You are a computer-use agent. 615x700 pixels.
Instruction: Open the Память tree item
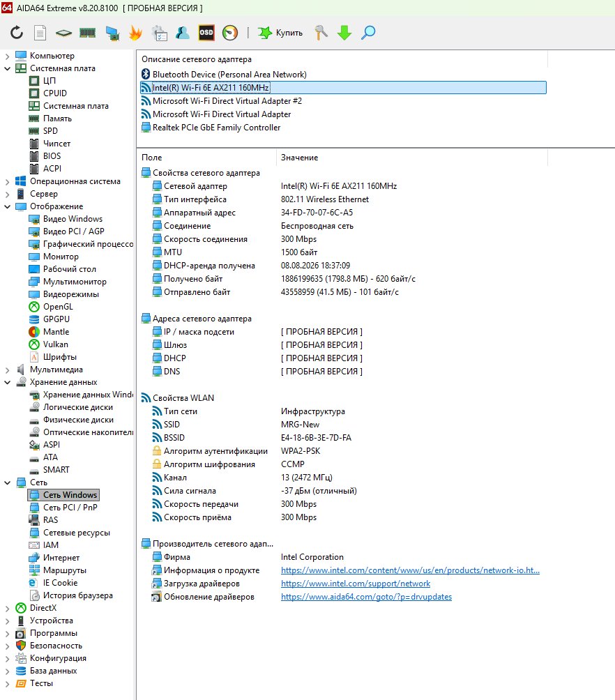point(57,119)
